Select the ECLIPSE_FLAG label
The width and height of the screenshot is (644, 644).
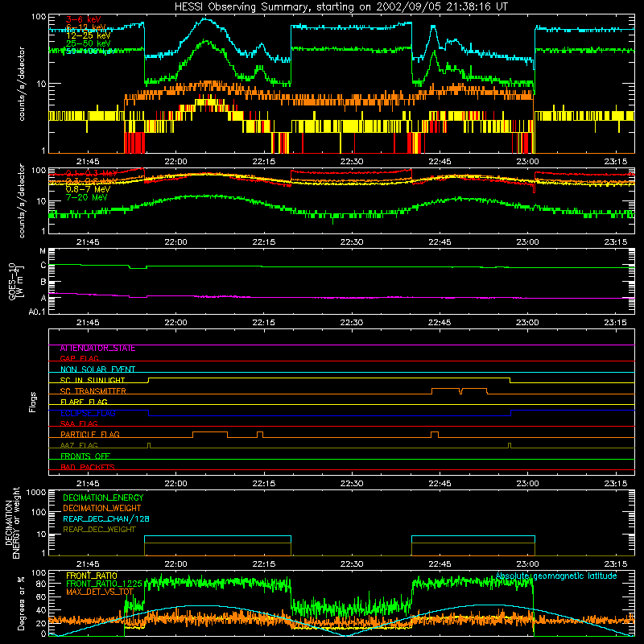(x=88, y=413)
